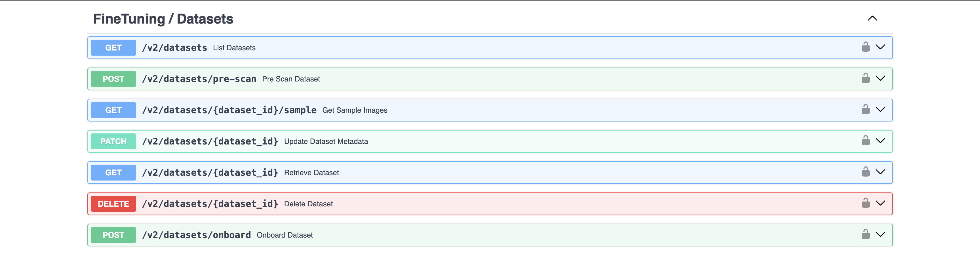Screen dimensions: 980x260
Task: Expand List Datasets endpoint chevron
Action: click(880, 47)
